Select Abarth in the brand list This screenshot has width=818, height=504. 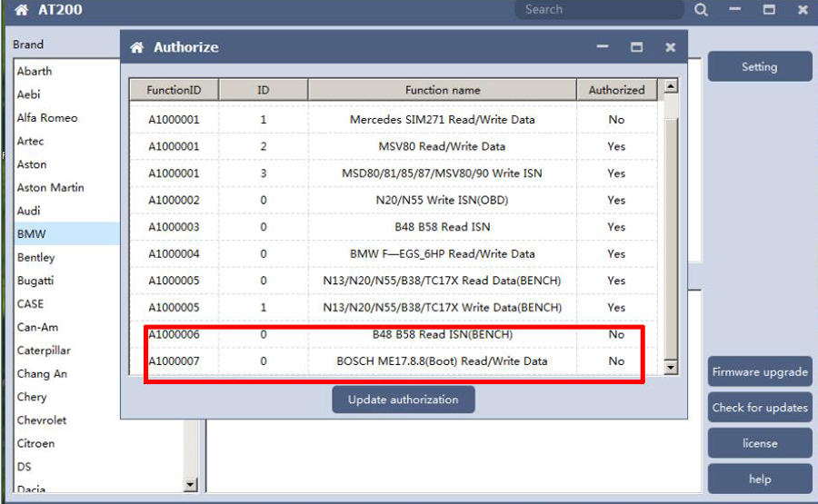35,71
